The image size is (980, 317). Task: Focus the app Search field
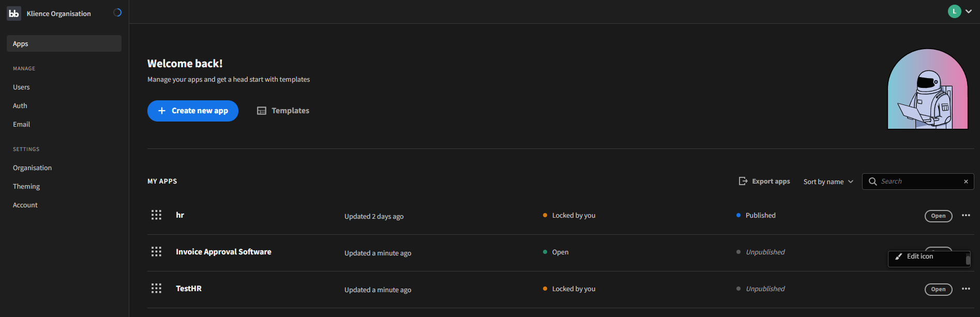[x=918, y=182]
